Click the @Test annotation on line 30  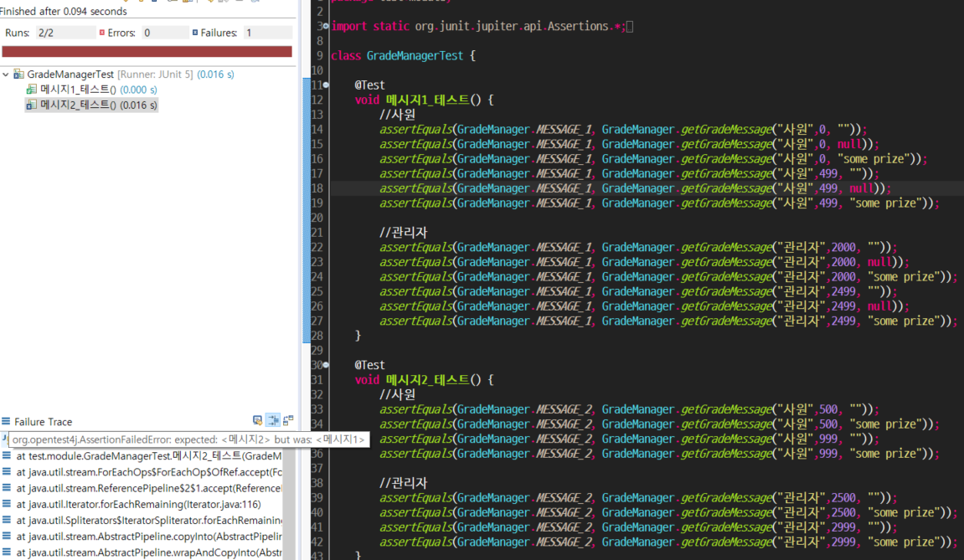(x=369, y=365)
